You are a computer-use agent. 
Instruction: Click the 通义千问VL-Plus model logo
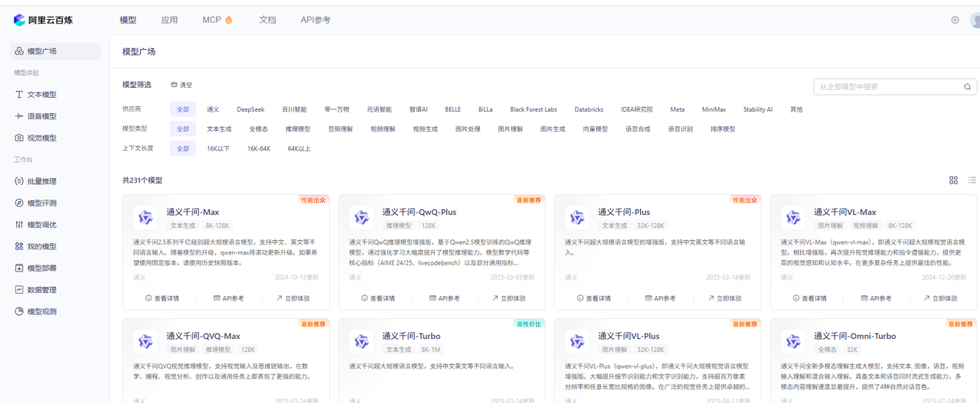(x=577, y=341)
